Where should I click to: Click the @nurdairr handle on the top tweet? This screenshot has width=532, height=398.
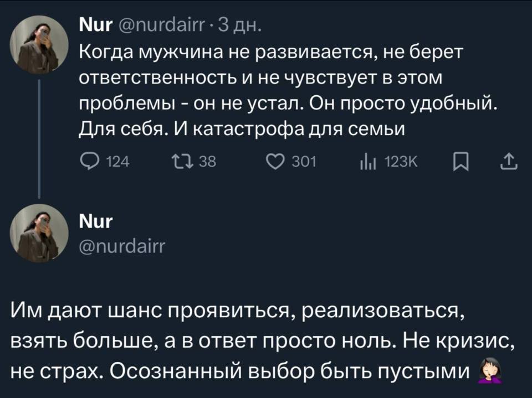(160, 24)
